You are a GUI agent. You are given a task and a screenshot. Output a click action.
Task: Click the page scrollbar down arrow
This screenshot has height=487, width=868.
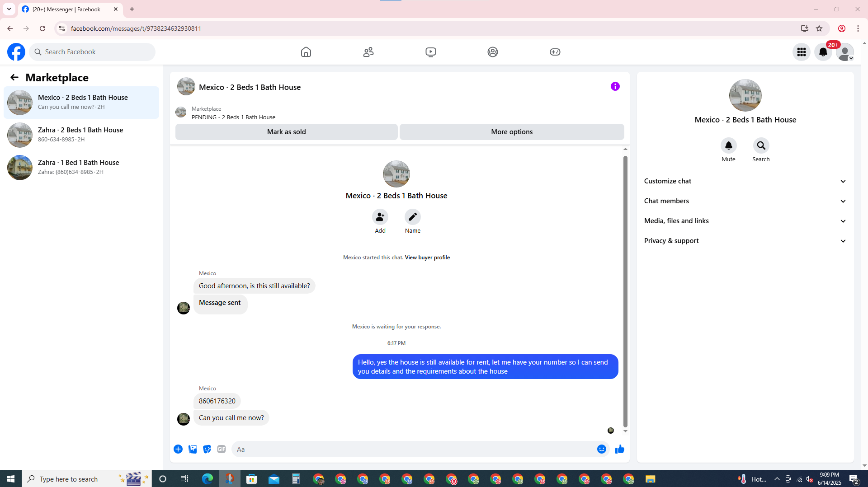[864, 466]
